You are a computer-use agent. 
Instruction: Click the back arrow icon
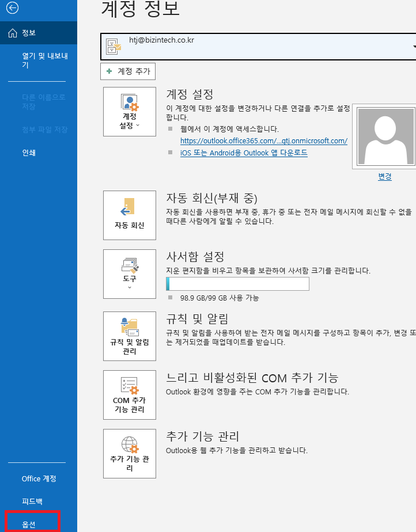(12, 8)
